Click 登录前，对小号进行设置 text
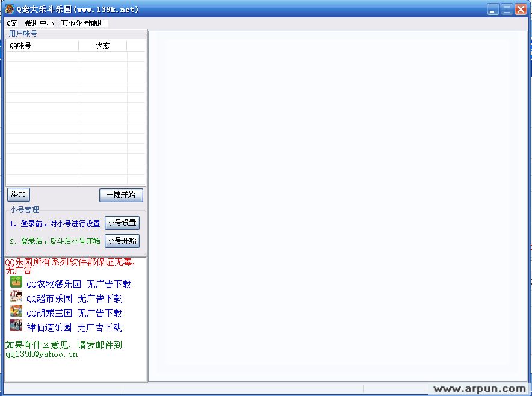 (x=60, y=224)
